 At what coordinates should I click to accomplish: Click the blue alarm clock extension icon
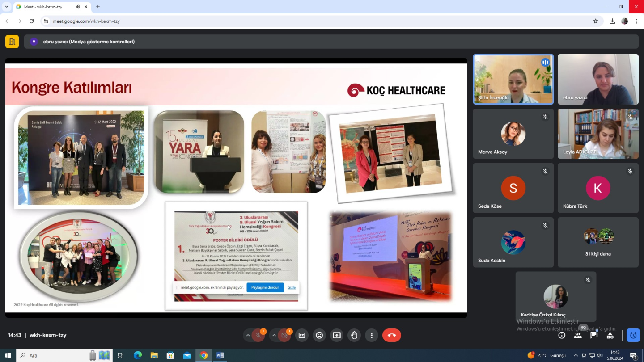(633, 335)
